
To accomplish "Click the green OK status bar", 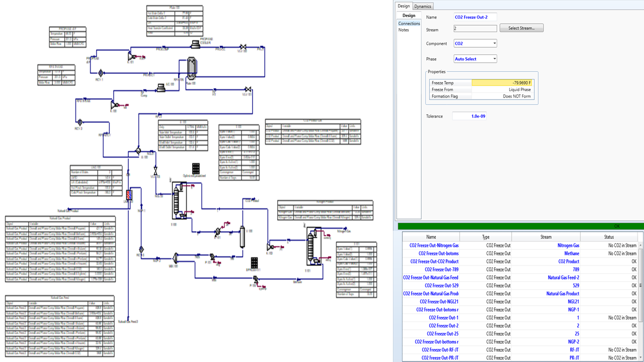I will point(520,226).
